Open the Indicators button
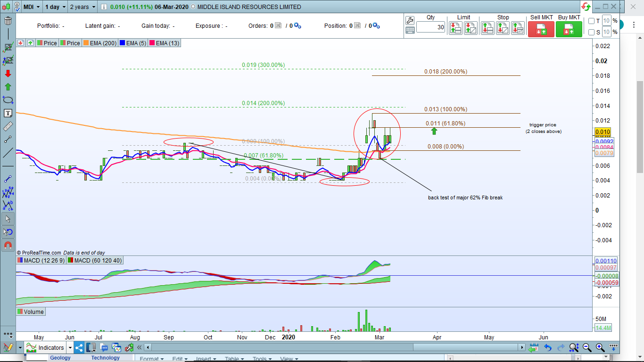The height and width of the screenshot is (362, 644). (46, 348)
